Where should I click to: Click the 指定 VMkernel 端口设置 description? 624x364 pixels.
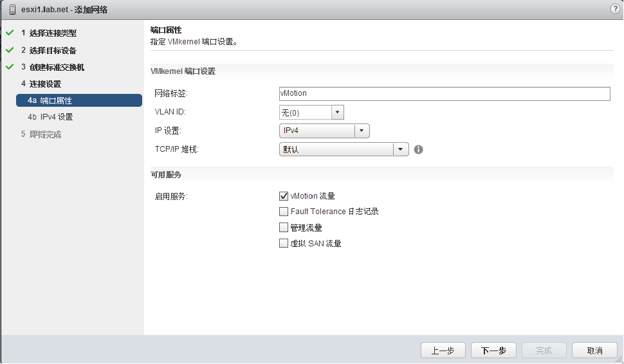click(194, 41)
